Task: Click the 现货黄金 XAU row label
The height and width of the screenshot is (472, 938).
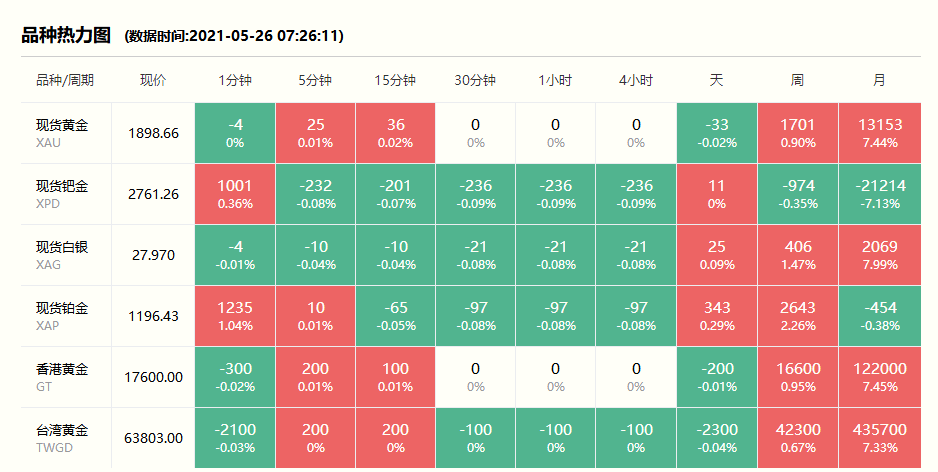Action: [x=62, y=133]
